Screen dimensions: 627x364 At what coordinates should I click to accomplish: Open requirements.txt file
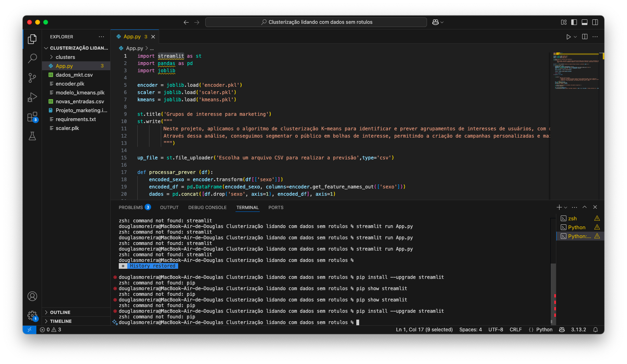(x=76, y=119)
